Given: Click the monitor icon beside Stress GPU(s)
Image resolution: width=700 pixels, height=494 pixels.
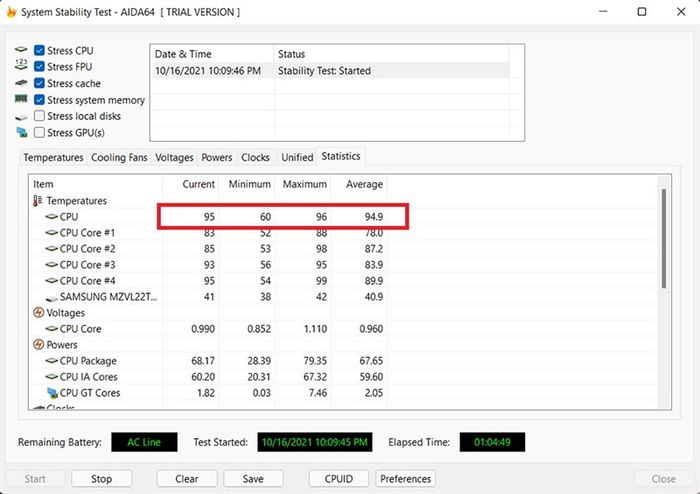Looking at the screenshot, I should coord(22,132).
